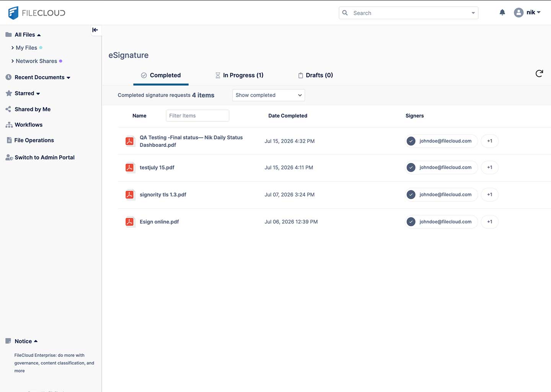This screenshot has height=392, width=551.
Task: Click signer checkmark in testjuly 15.pdf row
Action: pyautogui.click(x=411, y=167)
